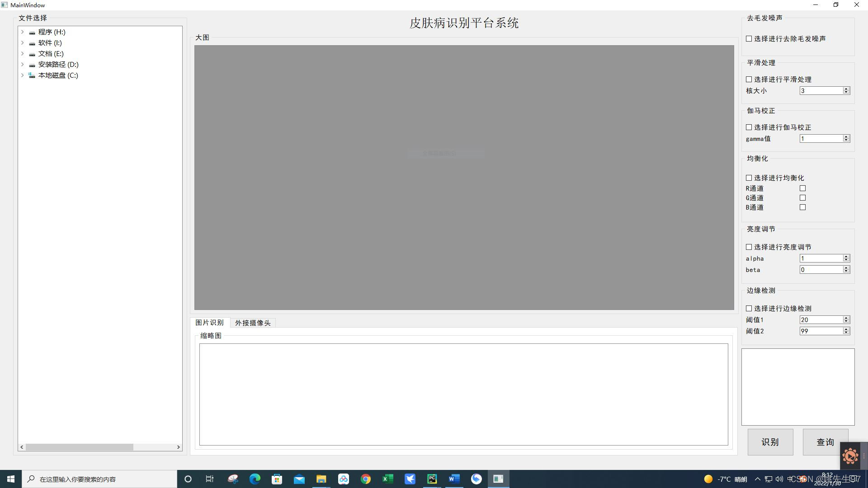Switch to the 图片识别 tab

pos(210,323)
